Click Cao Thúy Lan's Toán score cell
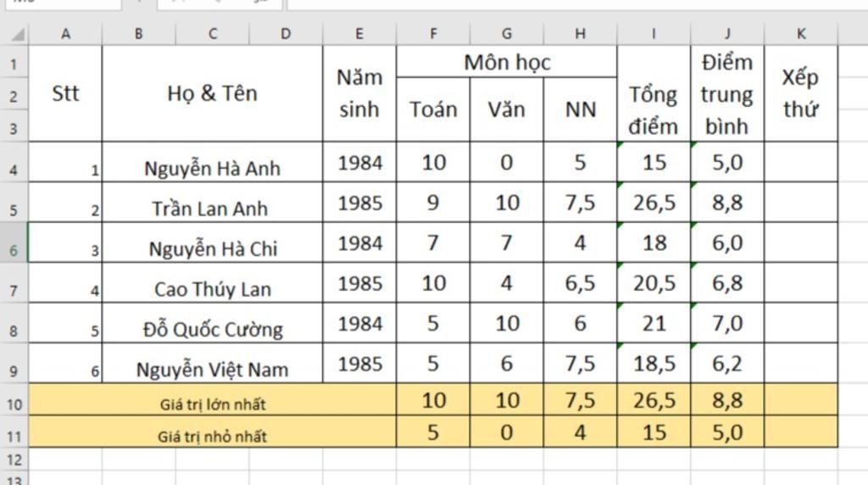The image size is (868, 485). point(433,283)
